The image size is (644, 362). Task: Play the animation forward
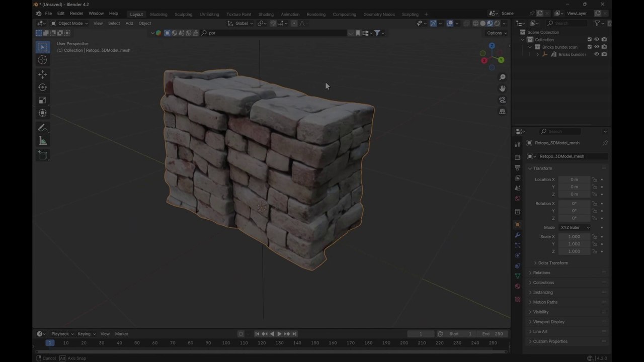click(x=279, y=334)
